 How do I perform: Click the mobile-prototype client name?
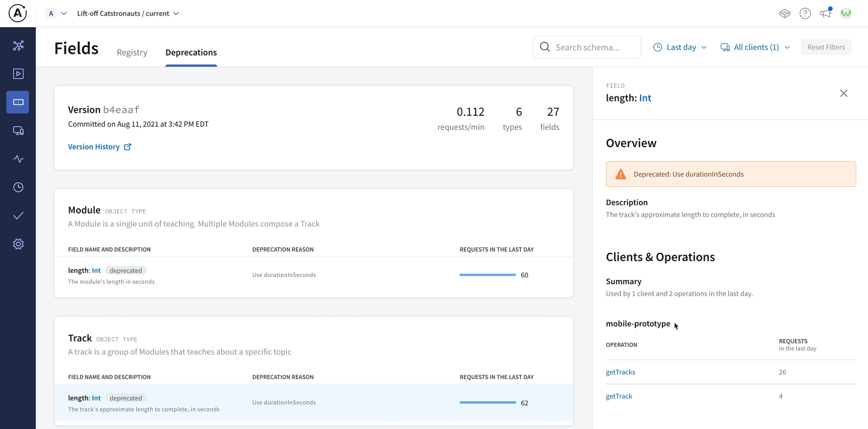tap(638, 323)
